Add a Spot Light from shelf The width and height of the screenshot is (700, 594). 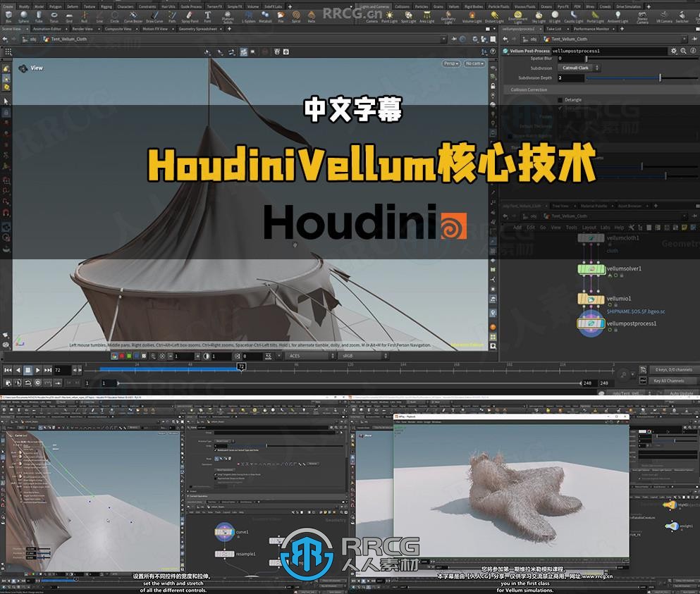[x=408, y=17]
